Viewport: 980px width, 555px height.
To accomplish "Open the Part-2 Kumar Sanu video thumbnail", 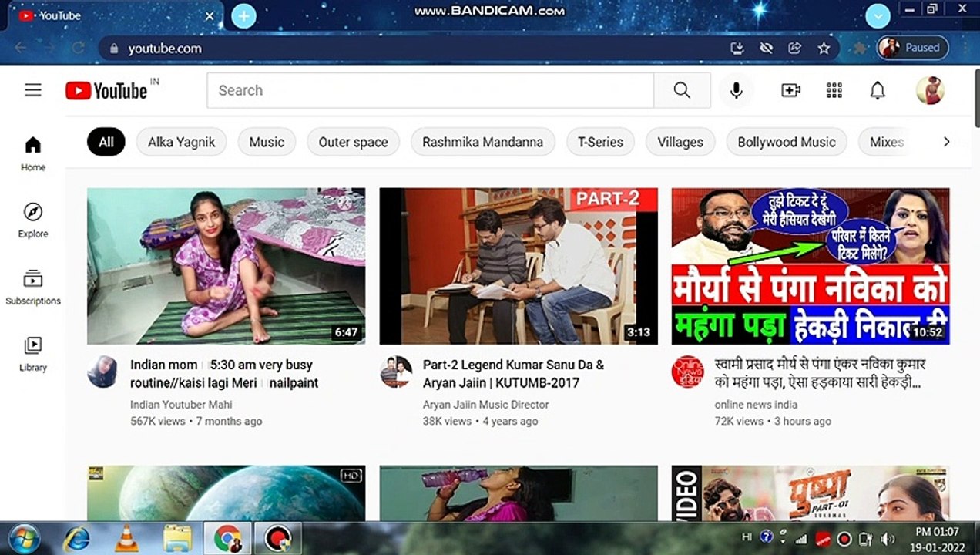I will 519,266.
